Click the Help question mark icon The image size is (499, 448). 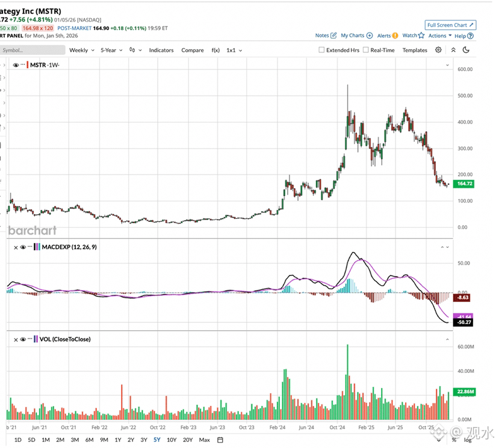471,36
